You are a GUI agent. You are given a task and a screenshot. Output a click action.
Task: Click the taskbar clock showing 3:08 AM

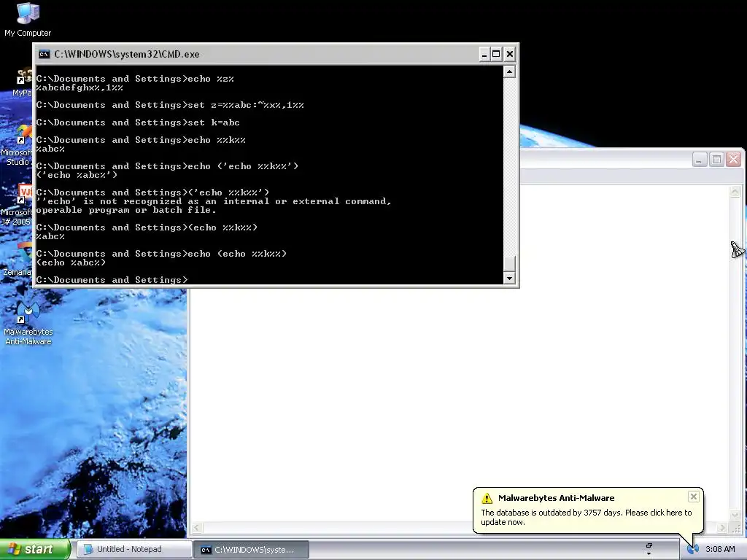pyautogui.click(x=720, y=549)
